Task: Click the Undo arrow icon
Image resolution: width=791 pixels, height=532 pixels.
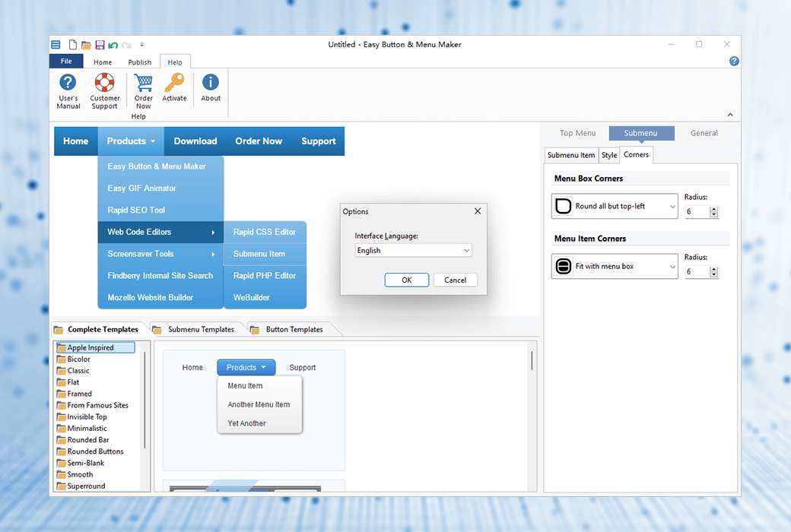Action: [x=113, y=45]
